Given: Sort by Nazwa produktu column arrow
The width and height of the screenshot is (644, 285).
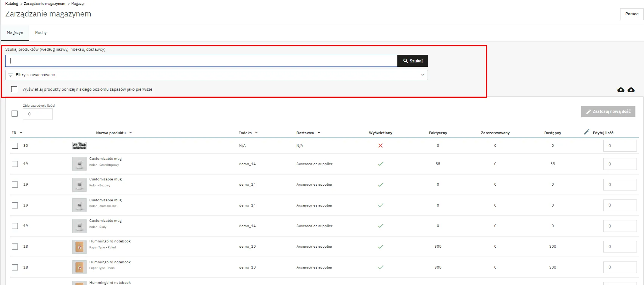Looking at the screenshot, I should click(x=131, y=133).
